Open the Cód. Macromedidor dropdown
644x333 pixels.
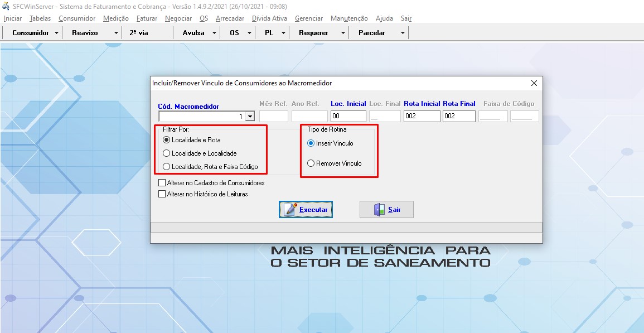click(249, 115)
